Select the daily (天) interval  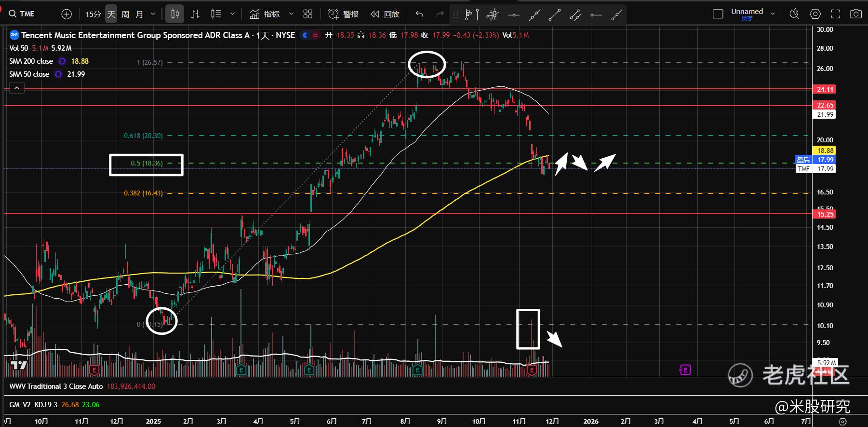pos(111,14)
